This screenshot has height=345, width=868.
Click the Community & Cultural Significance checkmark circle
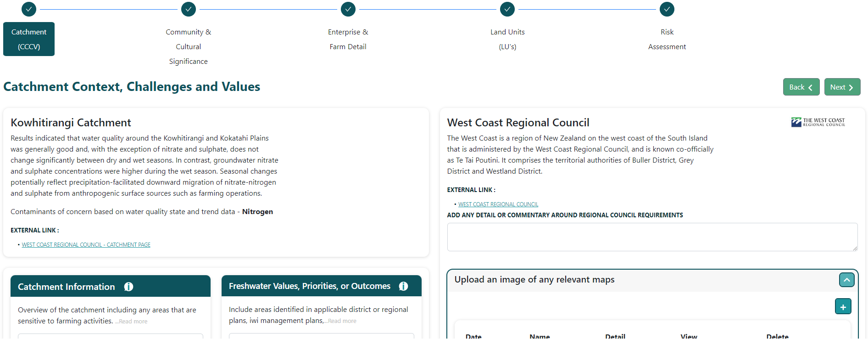pos(189,9)
